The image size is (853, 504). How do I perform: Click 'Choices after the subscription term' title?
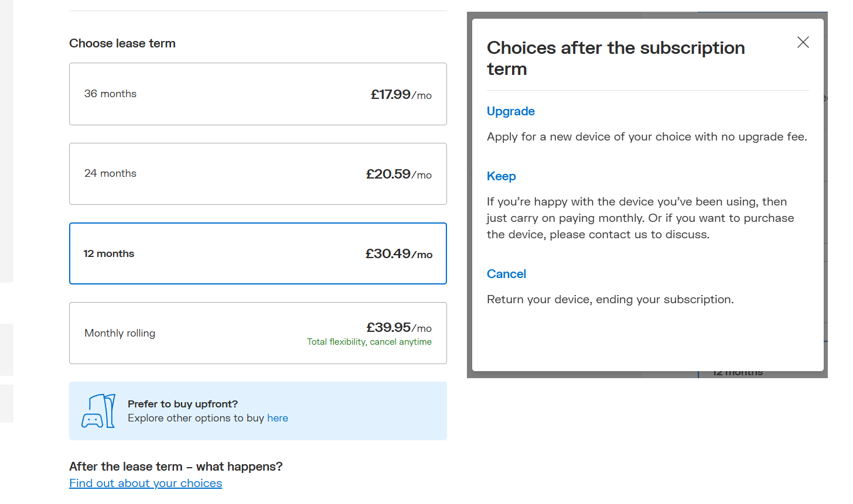615,58
